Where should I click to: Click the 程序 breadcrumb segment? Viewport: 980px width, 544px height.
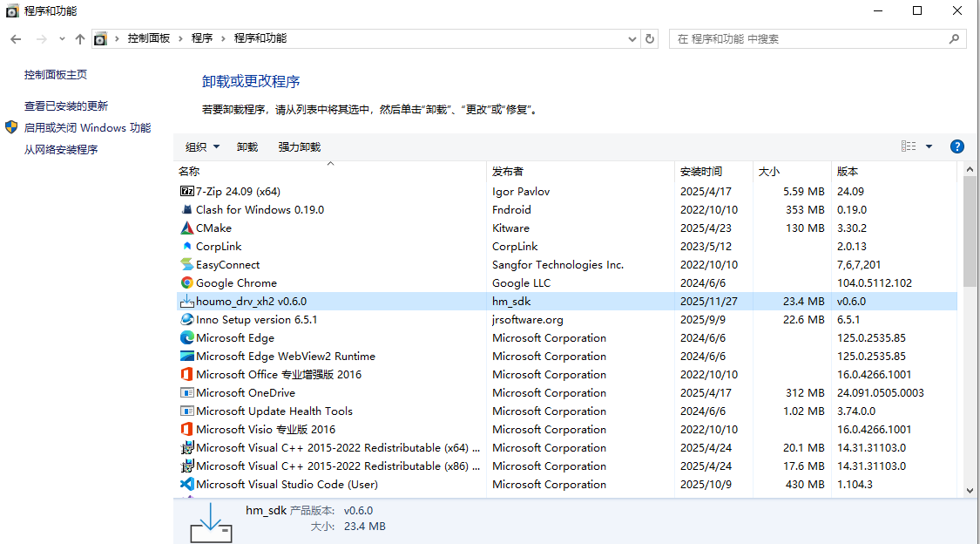coord(202,38)
